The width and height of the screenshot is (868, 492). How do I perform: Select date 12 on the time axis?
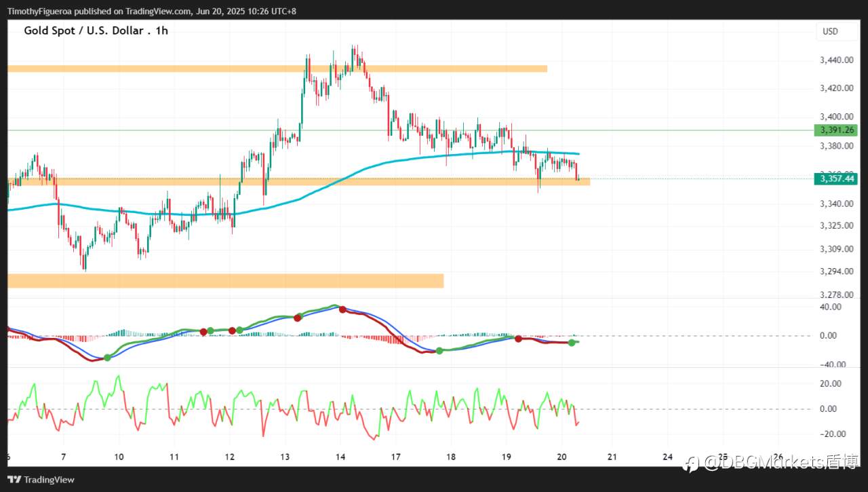coord(229,457)
